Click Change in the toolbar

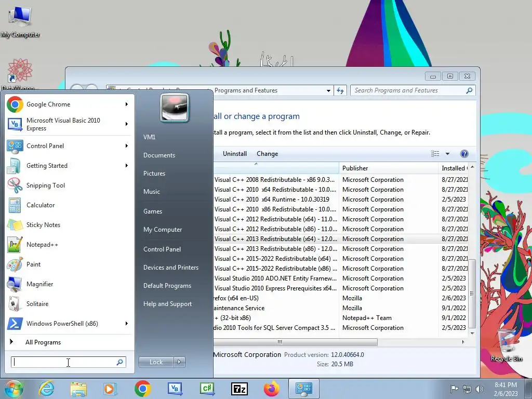[x=268, y=154]
